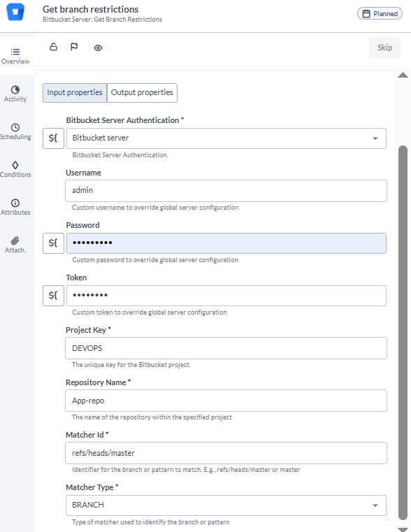Toggle the lock icon in toolbar
The image size is (411, 532).
(x=54, y=47)
